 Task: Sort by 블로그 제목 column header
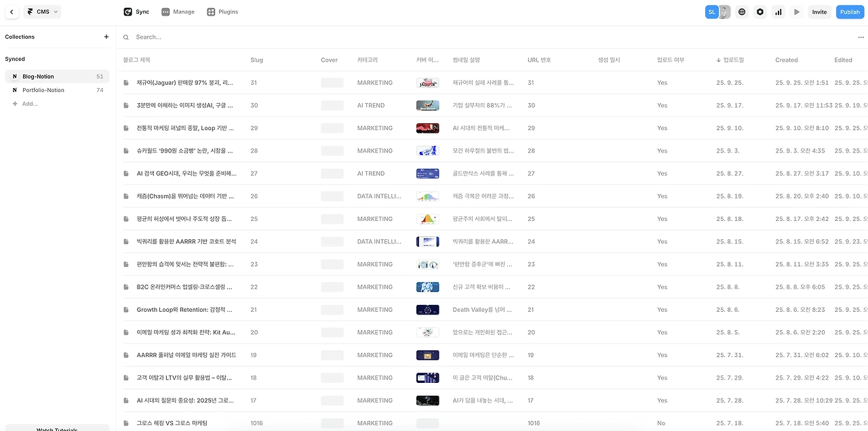pyautogui.click(x=136, y=60)
